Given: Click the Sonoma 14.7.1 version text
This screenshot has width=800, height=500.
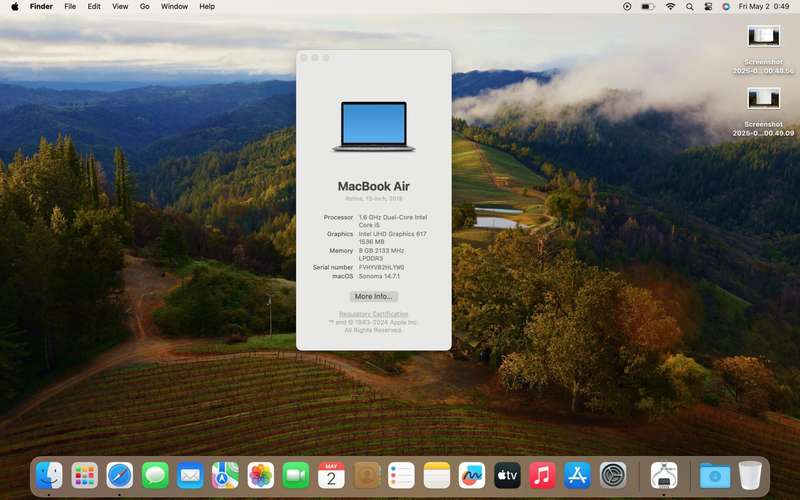Looking at the screenshot, I should [379, 276].
